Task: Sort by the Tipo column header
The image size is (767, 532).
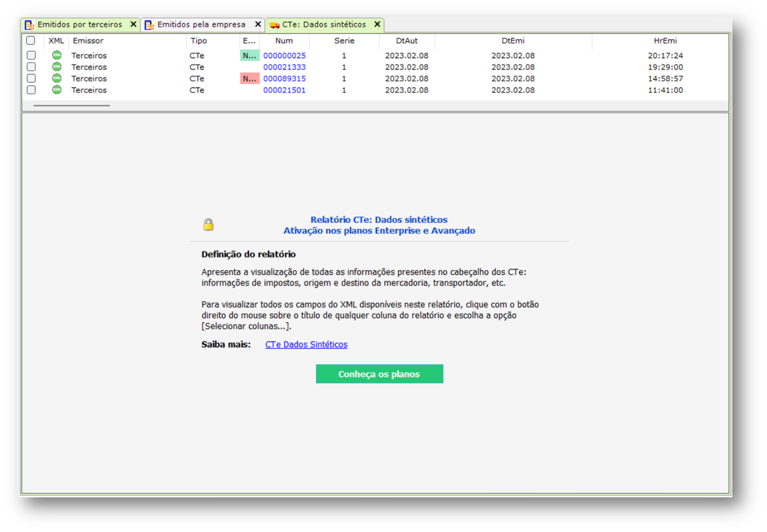Action: 199,41
